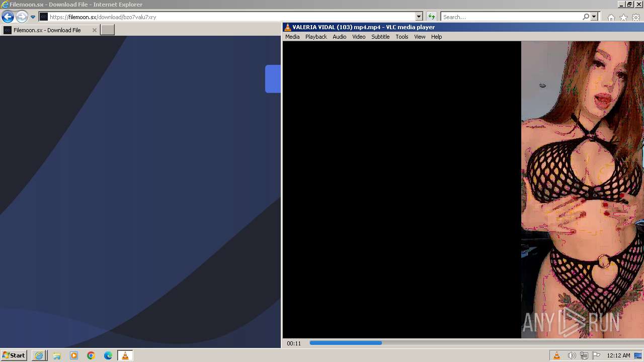Viewport: 644px width, 362px height.
Task: Open the network tray icon
Action: pos(584,355)
